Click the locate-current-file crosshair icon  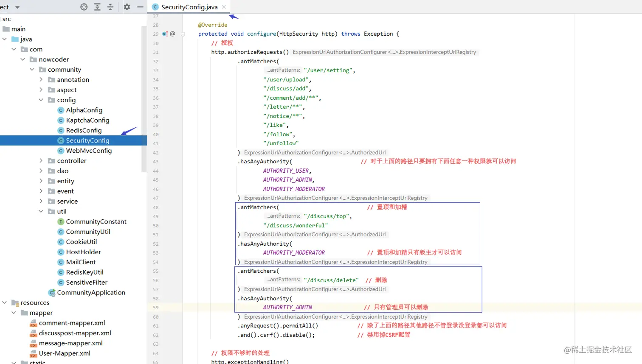pyautogui.click(x=84, y=7)
